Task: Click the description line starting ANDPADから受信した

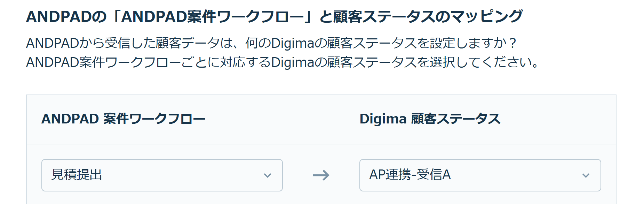Action: click(x=271, y=43)
